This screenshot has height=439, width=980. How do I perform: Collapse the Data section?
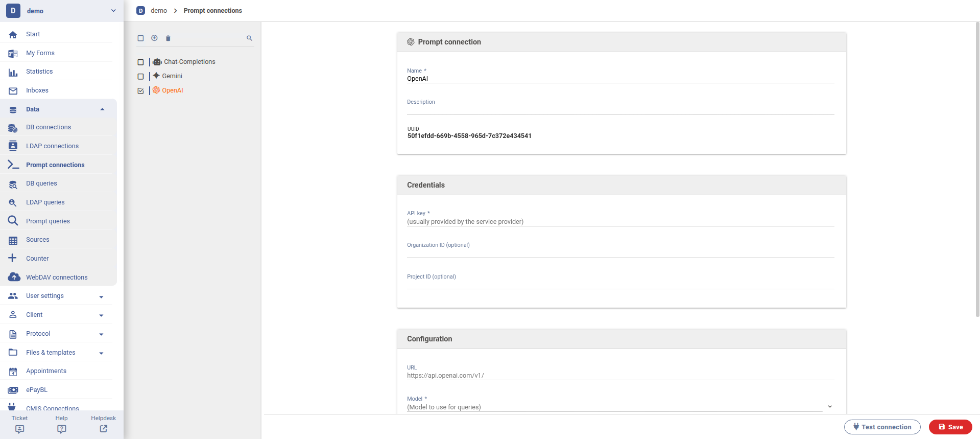pos(102,109)
